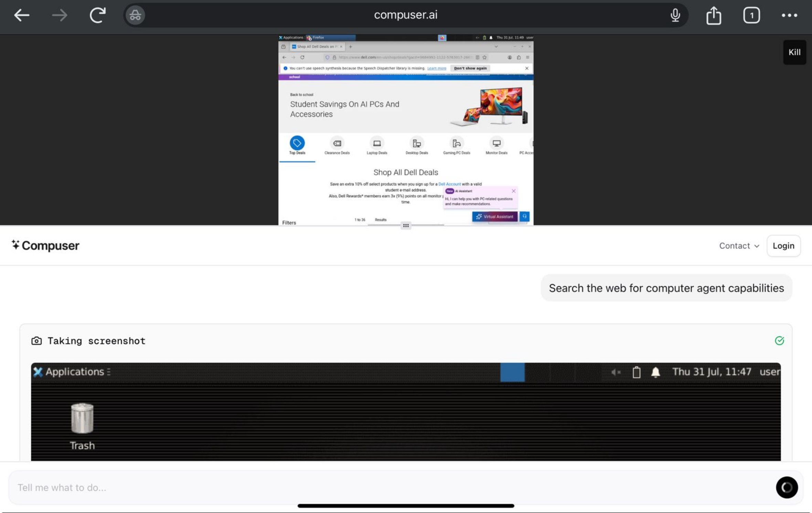Open the tab switcher showing 1 tab
The height and width of the screenshot is (513, 812).
[751, 15]
